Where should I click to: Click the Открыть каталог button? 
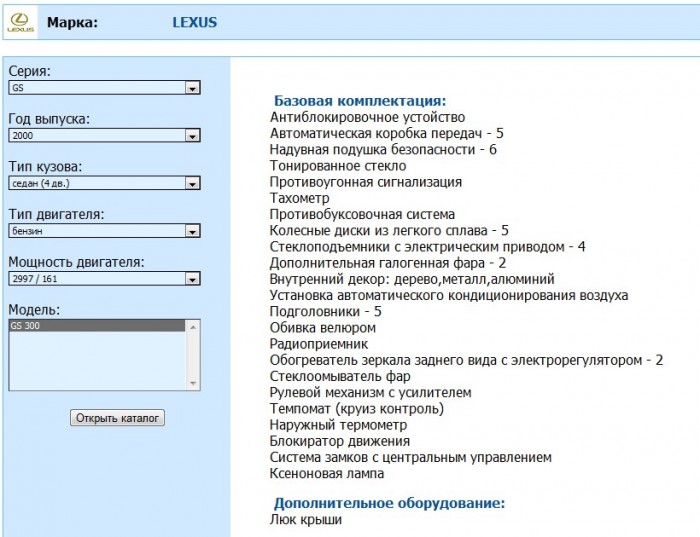pyautogui.click(x=117, y=418)
